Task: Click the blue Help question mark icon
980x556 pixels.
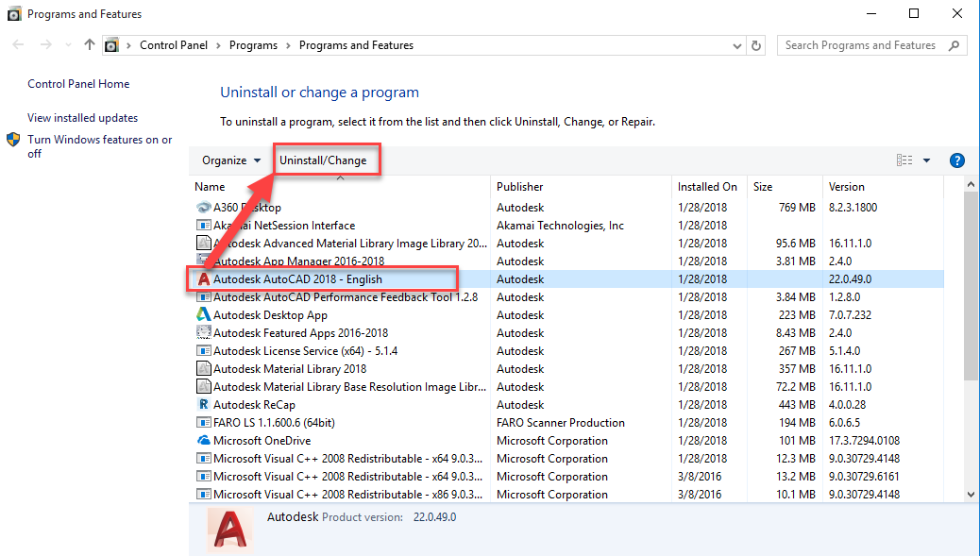Action: pyautogui.click(x=957, y=160)
